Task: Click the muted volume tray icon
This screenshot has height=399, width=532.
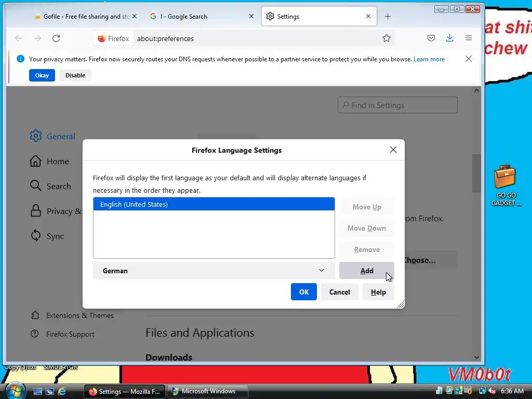Action: coord(492,391)
